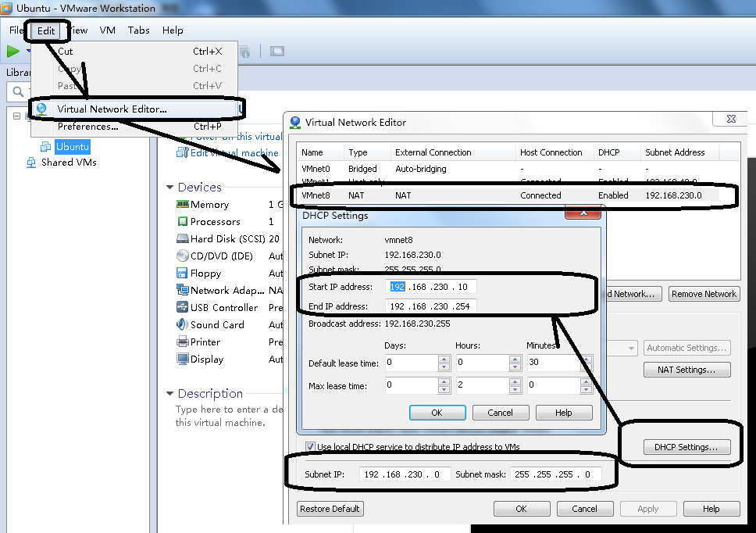The width and height of the screenshot is (756, 533).
Task: Click the CD/DVD (IDE) disc icon
Action: pos(183,256)
